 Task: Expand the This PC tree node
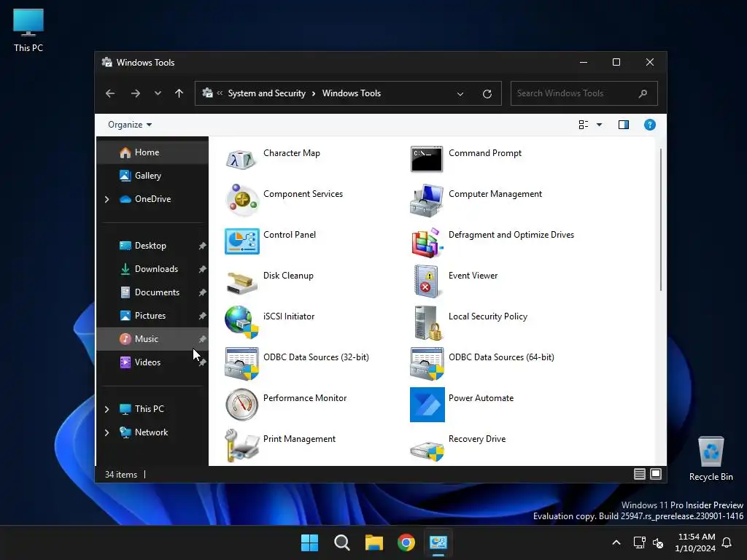[x=107, y=409]
